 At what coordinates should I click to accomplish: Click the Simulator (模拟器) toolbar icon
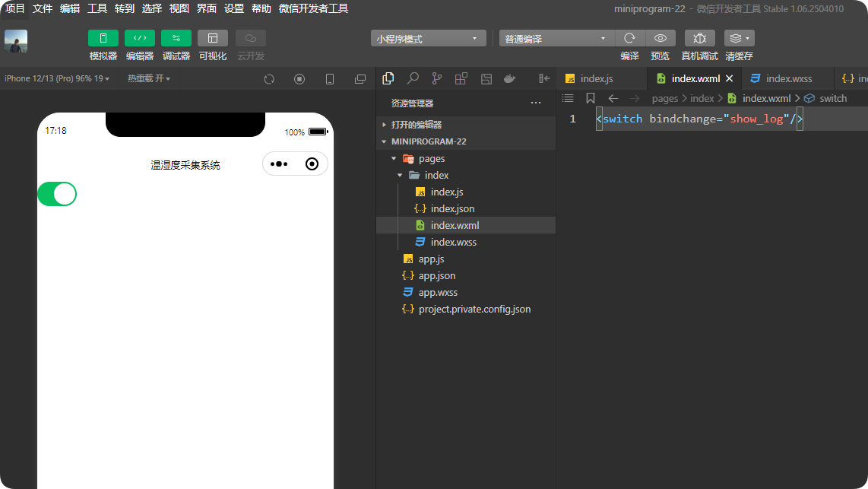103,38
